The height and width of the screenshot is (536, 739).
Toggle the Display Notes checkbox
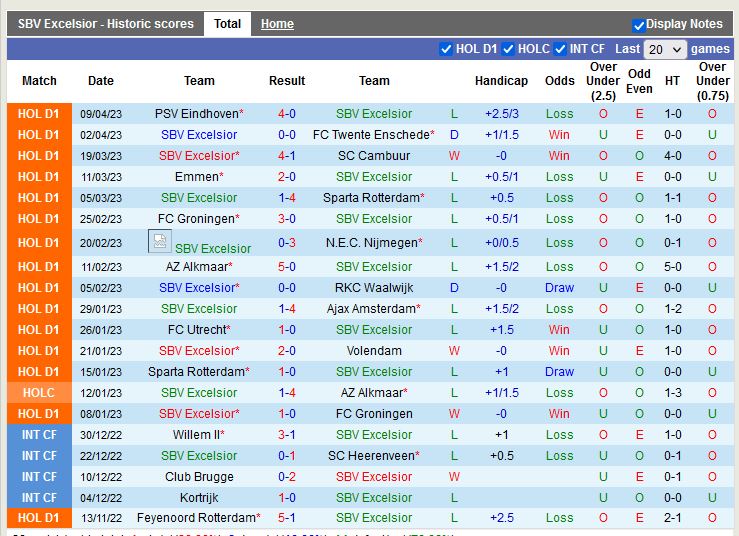639,25
